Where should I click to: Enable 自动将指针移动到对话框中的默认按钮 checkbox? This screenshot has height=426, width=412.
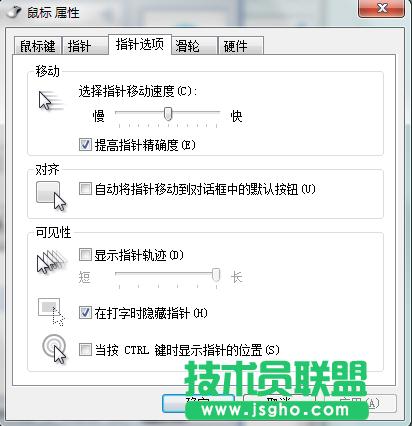[85, 189]
